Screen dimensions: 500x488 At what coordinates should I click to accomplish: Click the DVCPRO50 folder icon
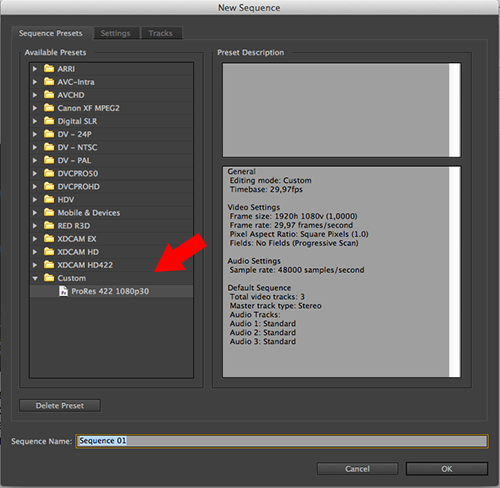[x=49, y=173]
